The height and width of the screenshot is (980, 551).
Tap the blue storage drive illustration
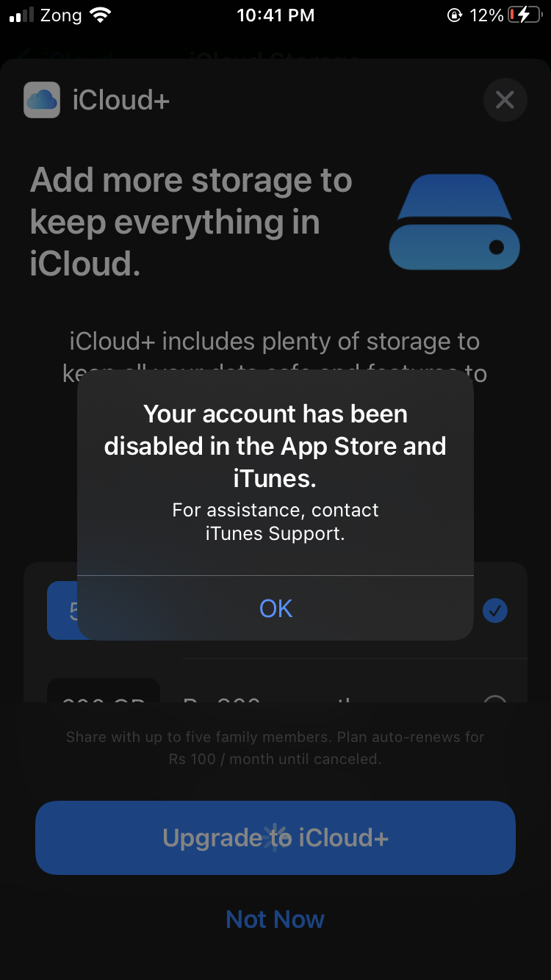(x=454, y=221)
